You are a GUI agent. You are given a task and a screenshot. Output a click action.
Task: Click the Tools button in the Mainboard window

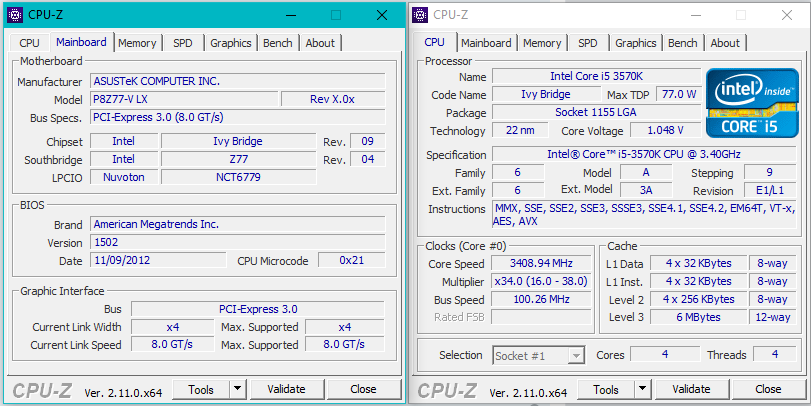pyautogui.click(x=201, y=389)
